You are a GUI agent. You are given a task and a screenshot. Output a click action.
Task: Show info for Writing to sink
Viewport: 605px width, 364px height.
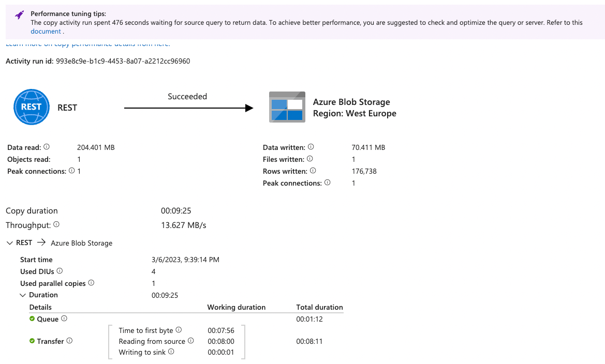click(x=171, y=352)
